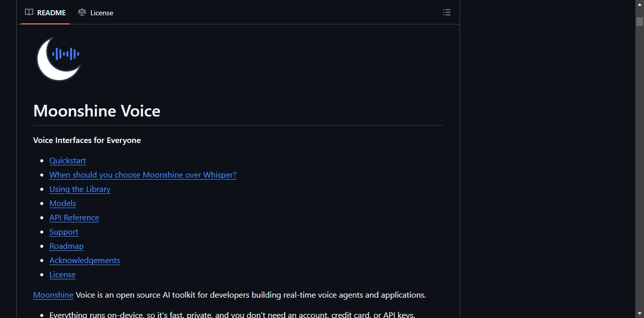Click the Moonshine moon logo image
Image resolution: width=644 pixels, height=318 pixels.
pos(59,59)
